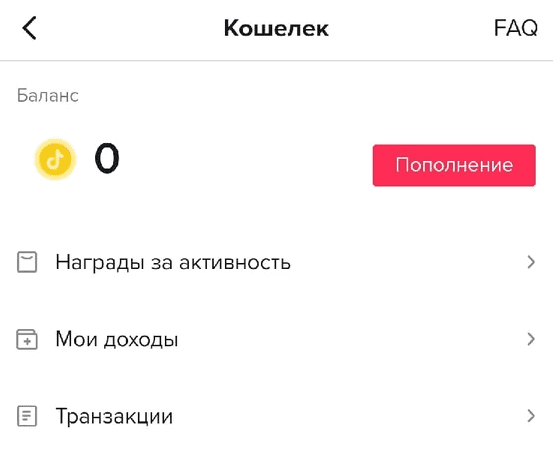Open the Транзакции menu label

[114, 417]
